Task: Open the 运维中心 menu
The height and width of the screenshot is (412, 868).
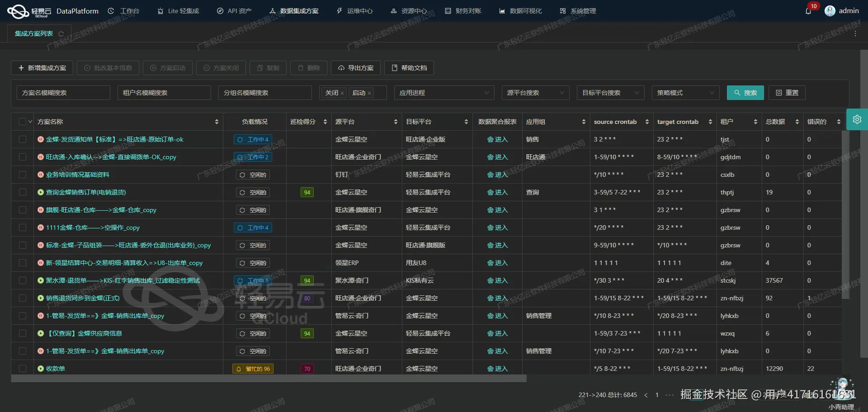Action: 355,11
